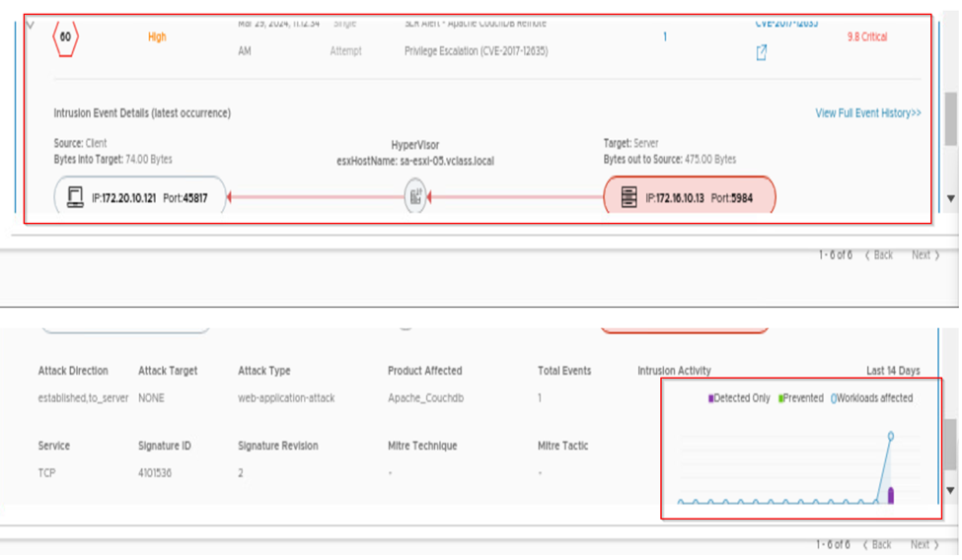Screen dimensions: 962x560
Task: Click the source client device icon
Action: pyautogui.click(x=74, y=197)
